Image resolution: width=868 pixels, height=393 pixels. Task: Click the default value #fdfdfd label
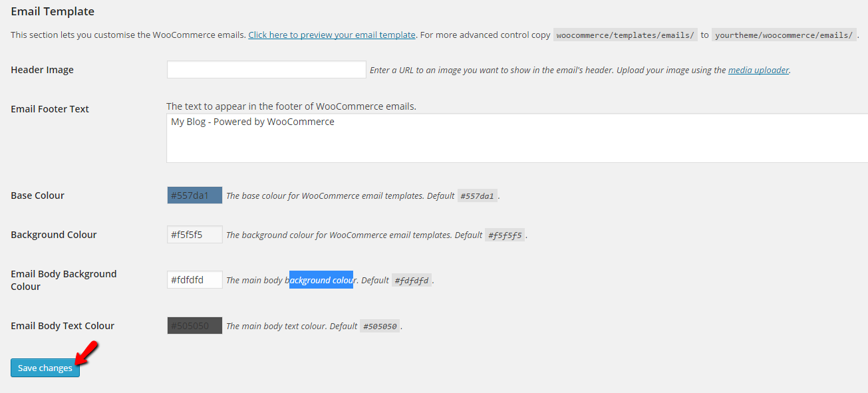click(411, 280)
